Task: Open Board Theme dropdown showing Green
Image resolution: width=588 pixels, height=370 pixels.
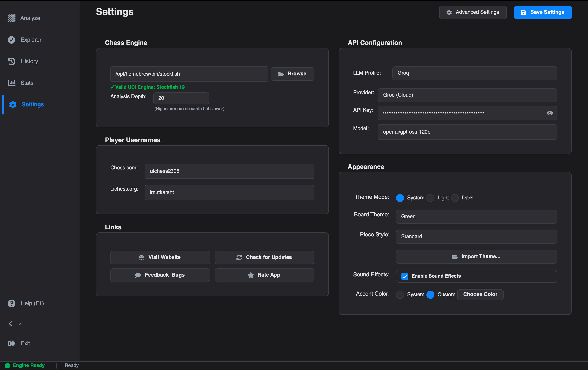Action: click(x=476, y=217)
